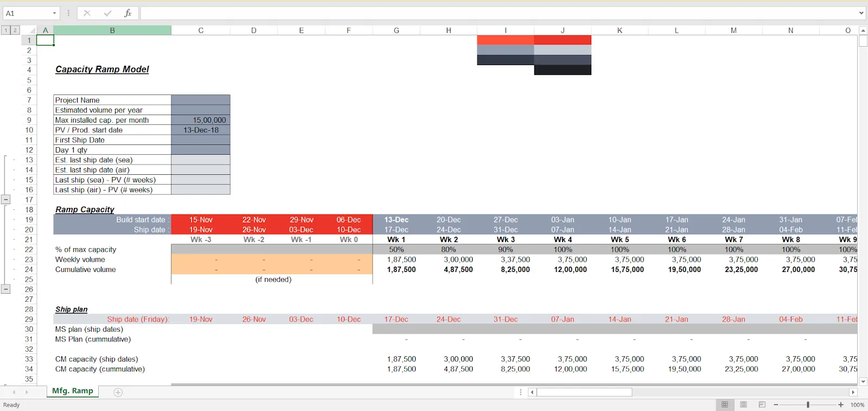868x411 pixels.
Task: Click the zoom in plus button
Action: point(841,405)
